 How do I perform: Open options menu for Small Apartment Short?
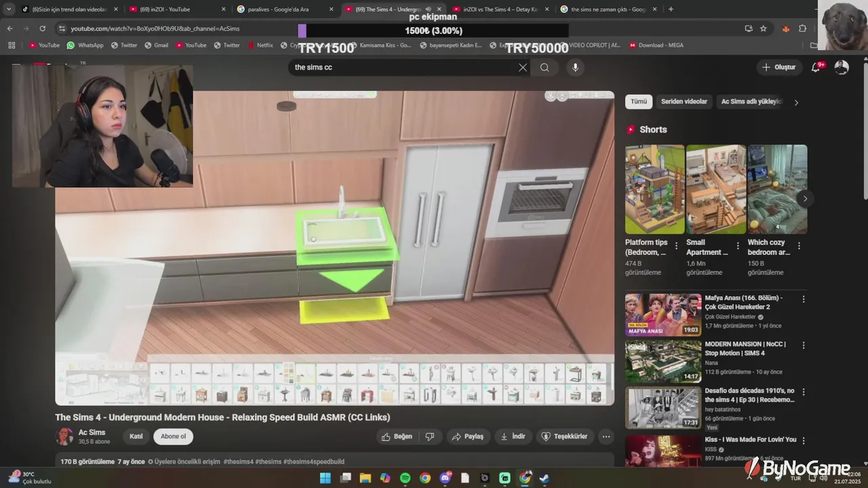(738, 246)
